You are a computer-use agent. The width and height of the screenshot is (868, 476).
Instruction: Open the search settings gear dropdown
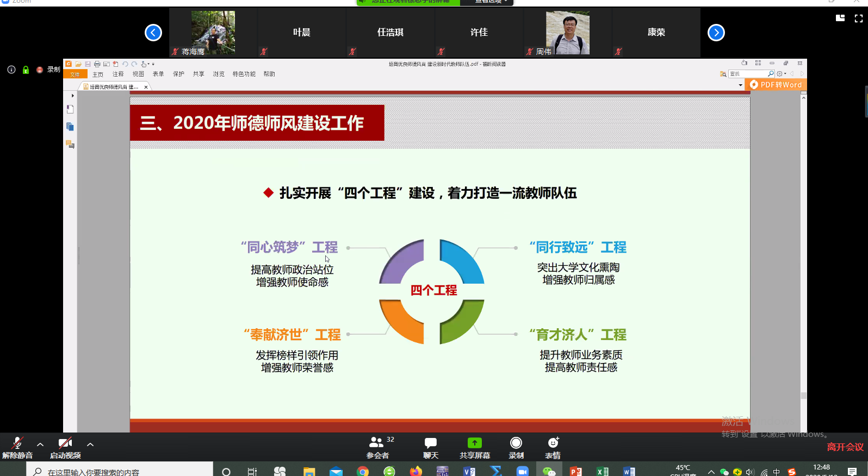point(781,74)
